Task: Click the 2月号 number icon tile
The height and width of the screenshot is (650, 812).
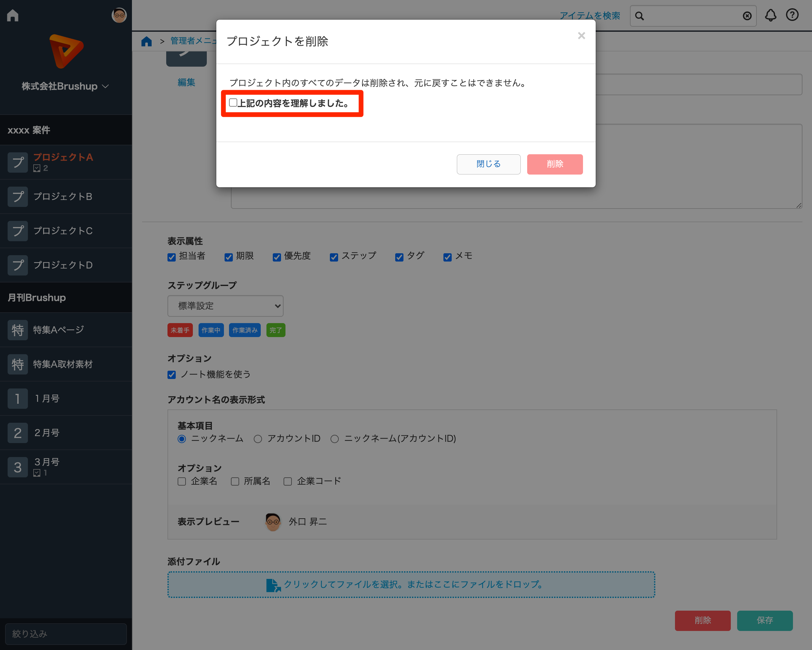Action: point(18,433)
